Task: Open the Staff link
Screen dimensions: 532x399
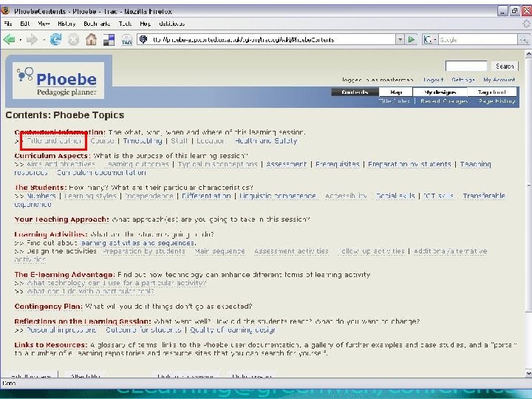Action: (179, 141)
